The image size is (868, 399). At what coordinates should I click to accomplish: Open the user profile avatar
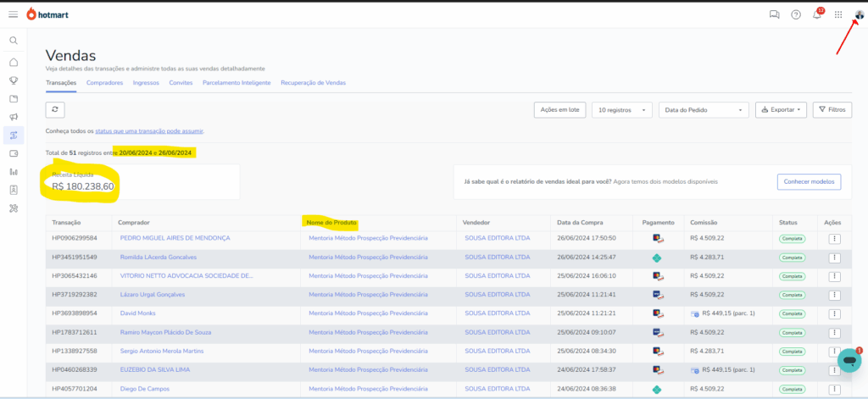pyautogui.click(x=860, y=15)
